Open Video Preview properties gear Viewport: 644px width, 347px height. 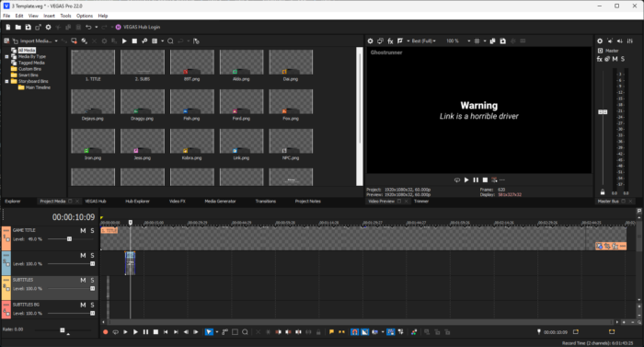coord(370,41)
